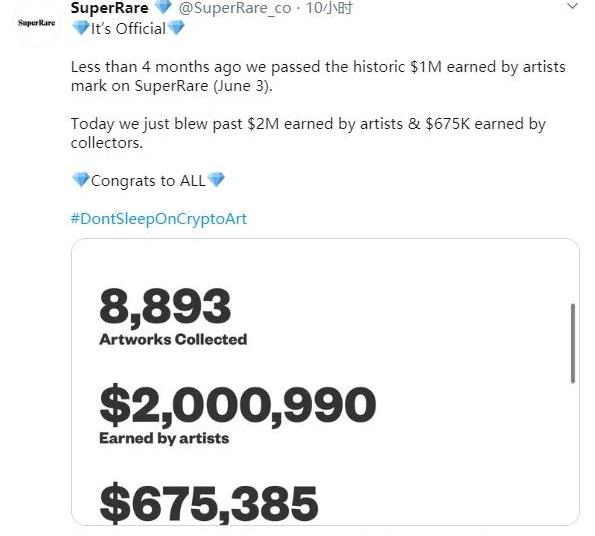Image resolution: width=595 pixels, height=536 pixels.
Task: Click the diamond emoji after Congrats to ALL
Action: tap(216, 180)
